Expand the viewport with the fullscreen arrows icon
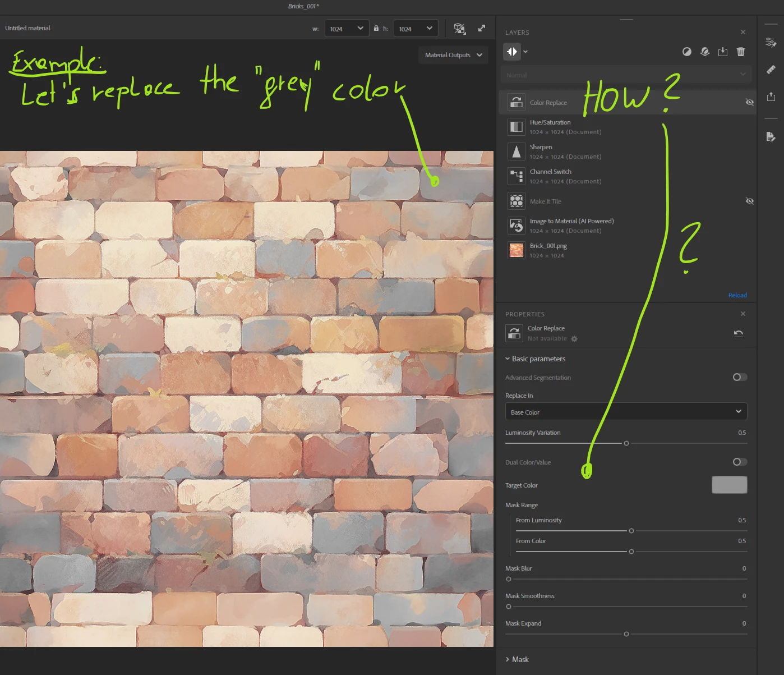Viewport: 784px width, 675px height. (482, 28)
